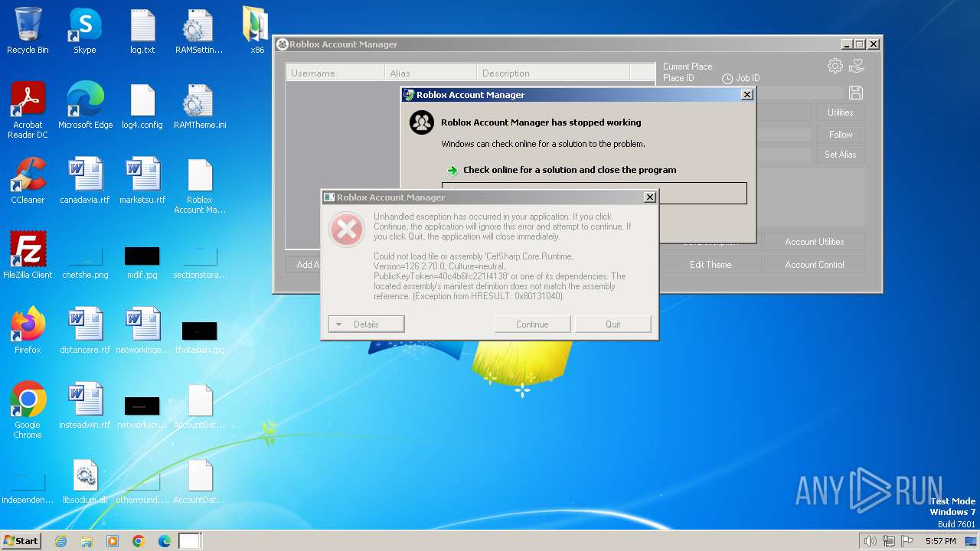The width and height of the screenshot is (980, 551).
Task: Select networkinge document icon
Action: pos(142,330)
